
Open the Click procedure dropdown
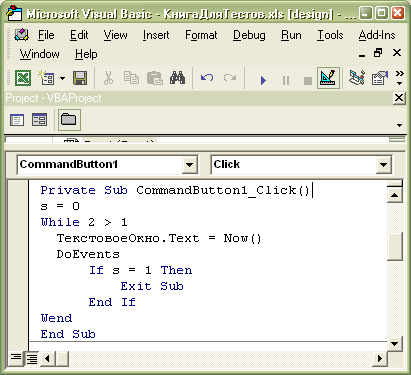coord(383,164)
